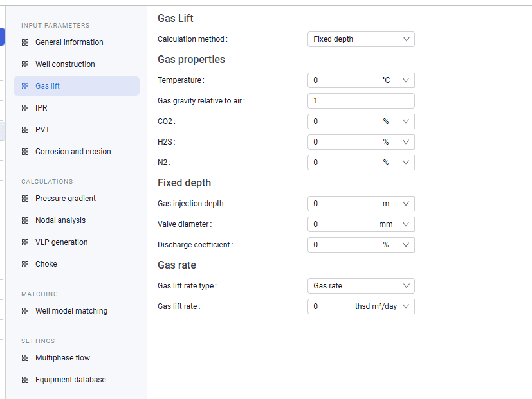Click the Temperature value field

tap(338, 80)
